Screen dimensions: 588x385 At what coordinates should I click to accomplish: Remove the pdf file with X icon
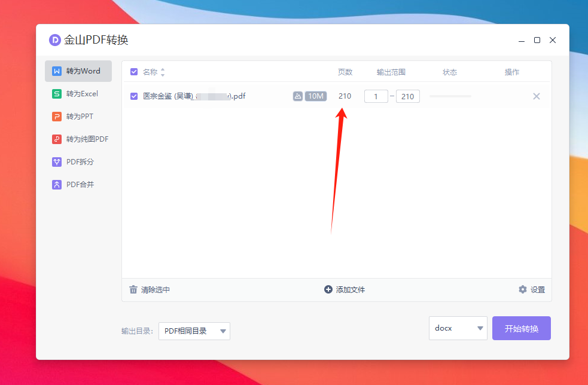(536, 96)
